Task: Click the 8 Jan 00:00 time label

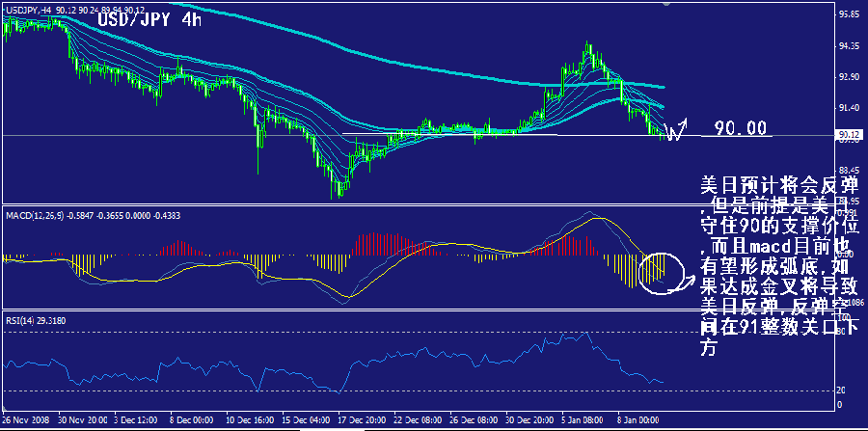Action: (x=638, y=420)
